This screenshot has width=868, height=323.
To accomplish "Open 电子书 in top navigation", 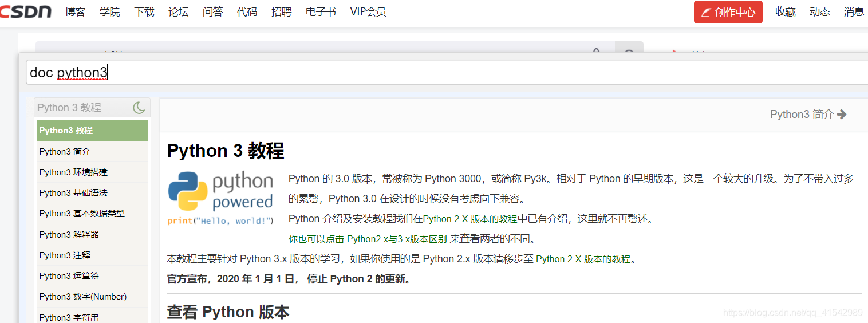I will click(321, 12).
